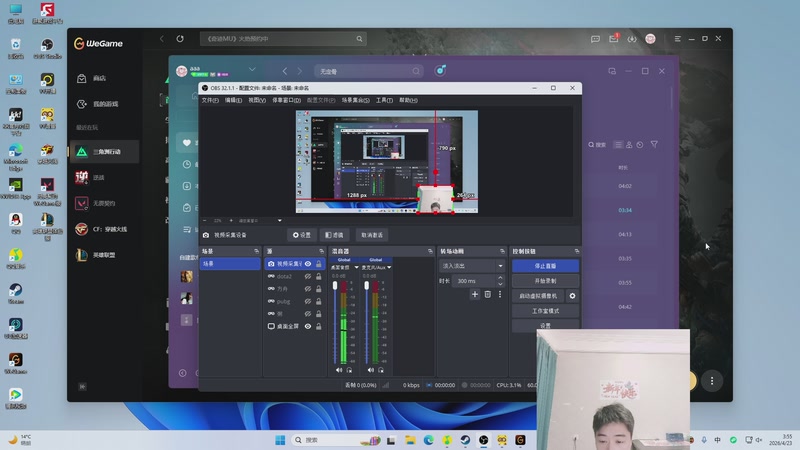
Task: Show the hidden source above pubg
Action: point(308,289)
